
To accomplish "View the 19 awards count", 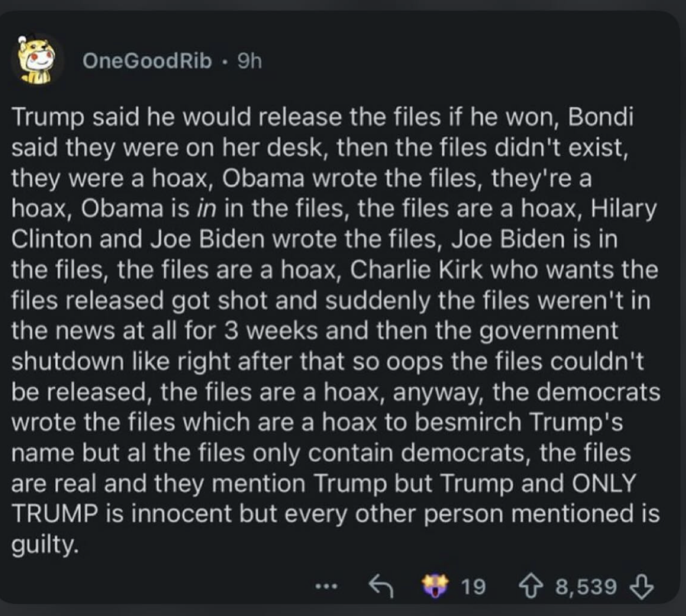I will (x=473, y=586).
